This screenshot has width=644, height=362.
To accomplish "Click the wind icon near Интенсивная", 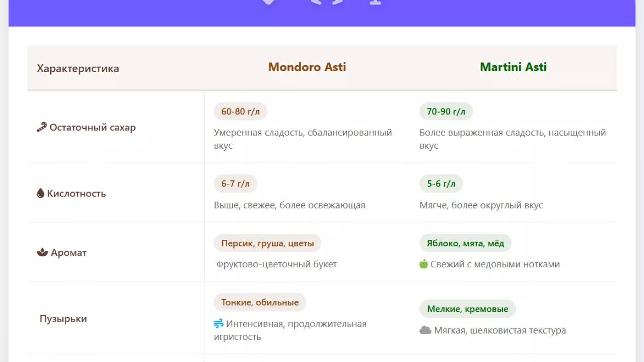I will (x=218, y=324).
